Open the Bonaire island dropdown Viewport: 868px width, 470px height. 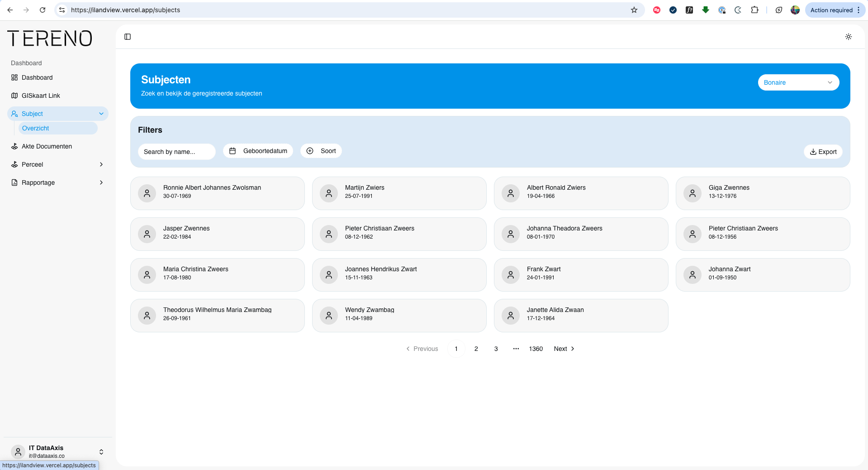pyautogui.click(x=798, y=82)
